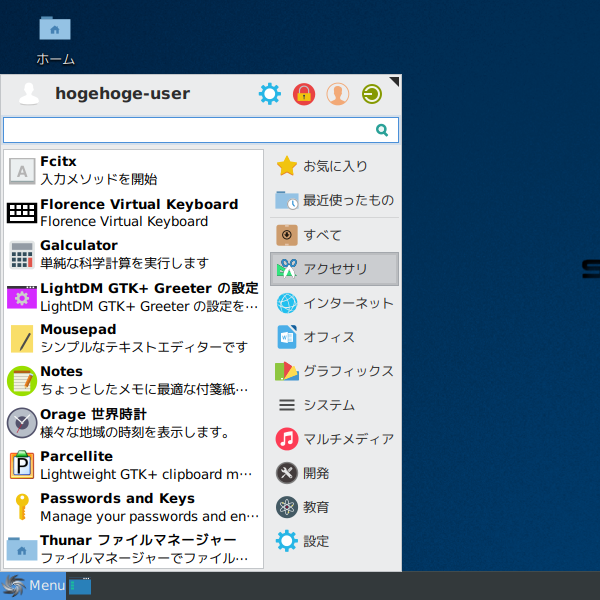Open the 最近使ったもの recent category
The image size is (600, 600).
point(334,200)
